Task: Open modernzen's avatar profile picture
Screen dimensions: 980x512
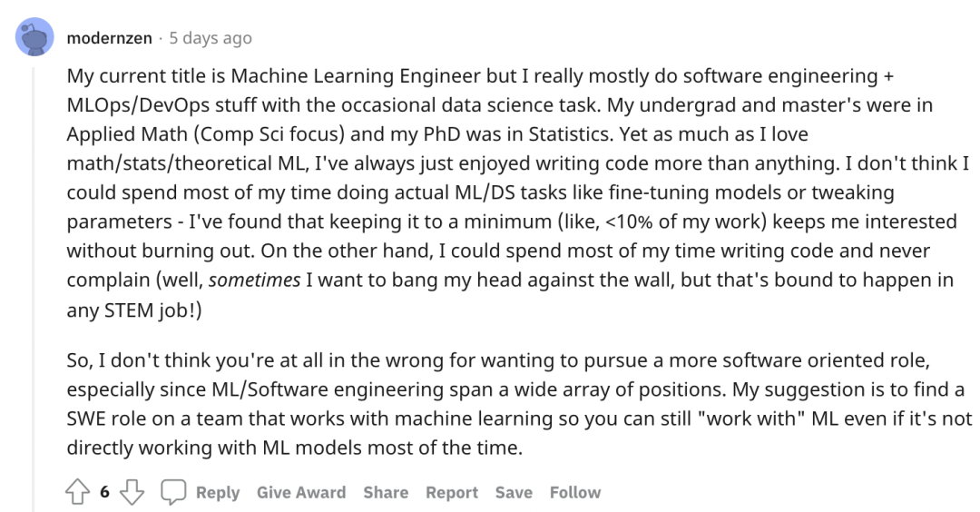Action: [x=34, y=37]
